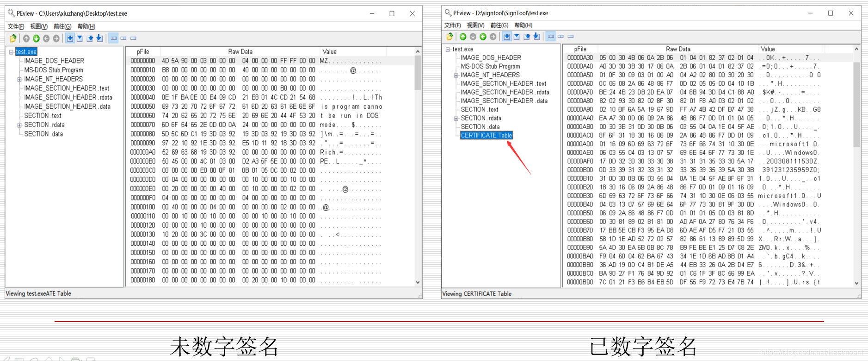The image size is (868, 361).
Task: Click second blue triangle view icon, left window
Action: tap(80, 38)
